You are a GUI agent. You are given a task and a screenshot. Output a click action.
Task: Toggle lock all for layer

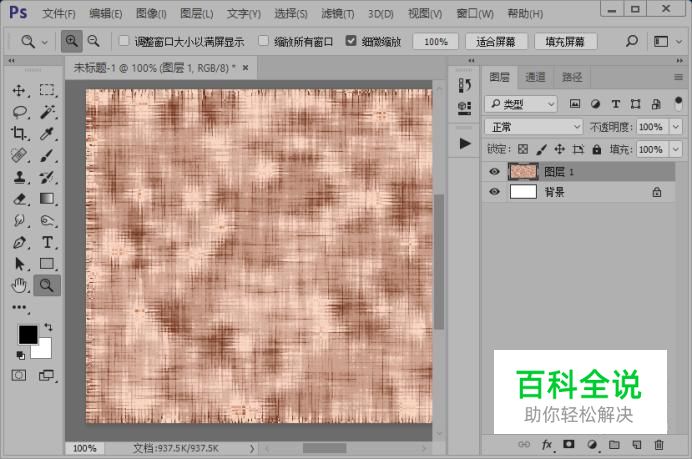[597, 149]
